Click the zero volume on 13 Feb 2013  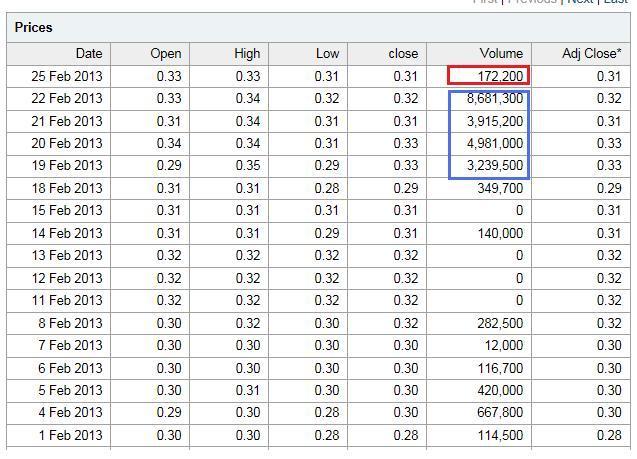(519, 255)
